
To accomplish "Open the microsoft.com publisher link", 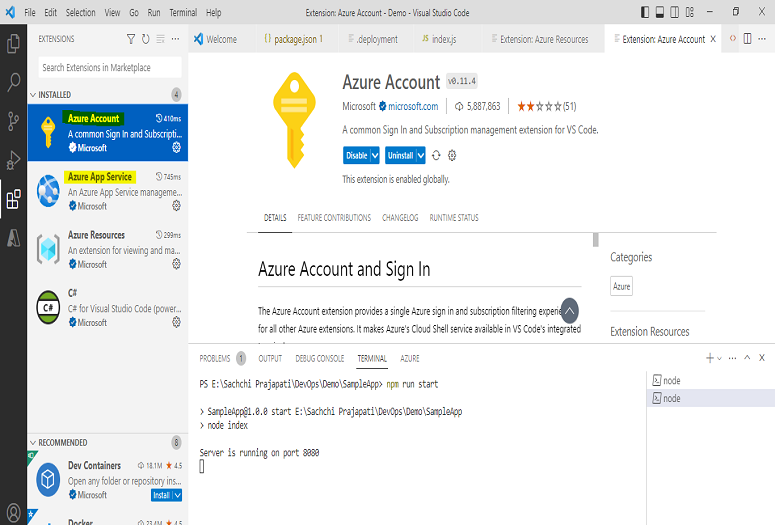I will (x=413, y=106).
